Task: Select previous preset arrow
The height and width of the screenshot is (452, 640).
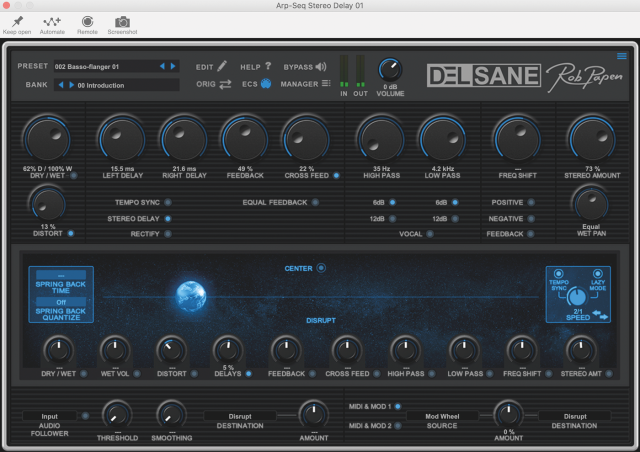Action: (162, 66)
